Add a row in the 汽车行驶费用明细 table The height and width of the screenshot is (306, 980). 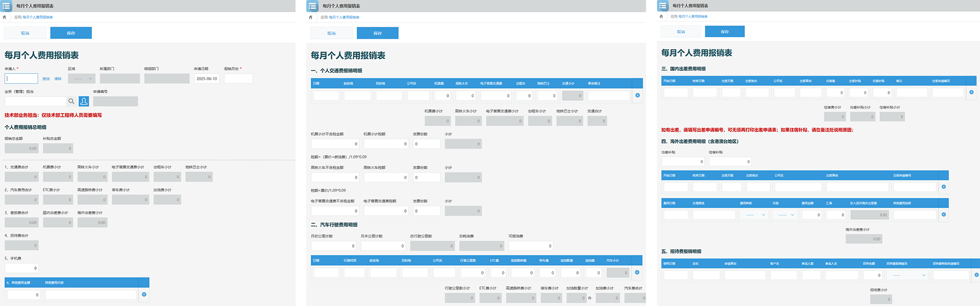pos(637,272)
